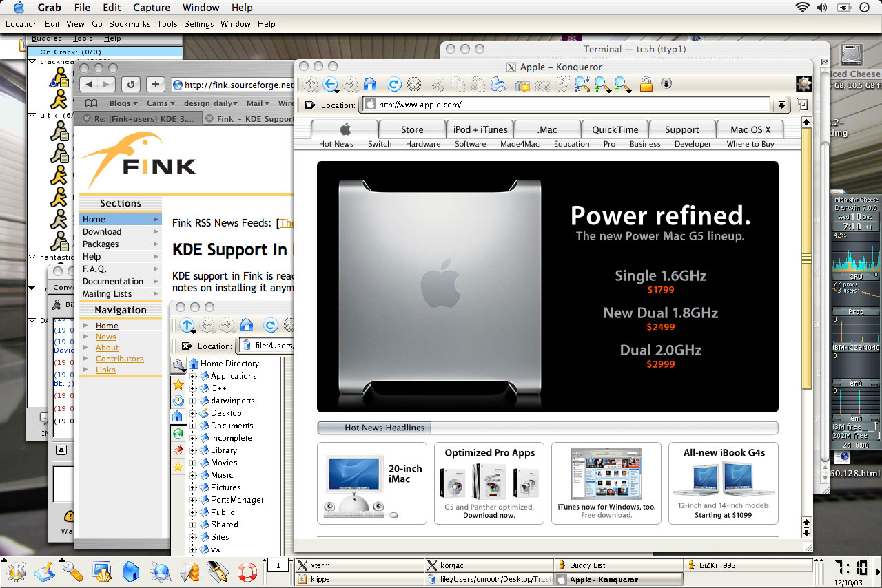Expand the Documents folder tree node
The width and height of the screenshot is (882, 588).
193,426
